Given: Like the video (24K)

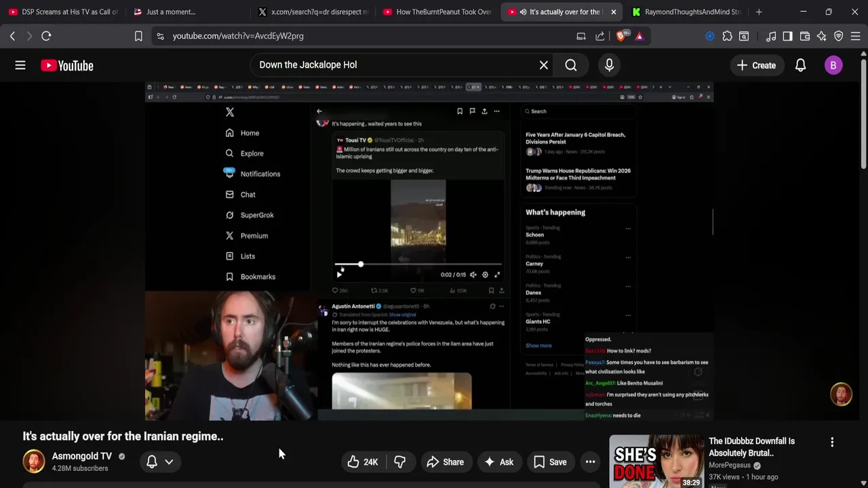Looking at the screenshot, I should tap(363, 462).
